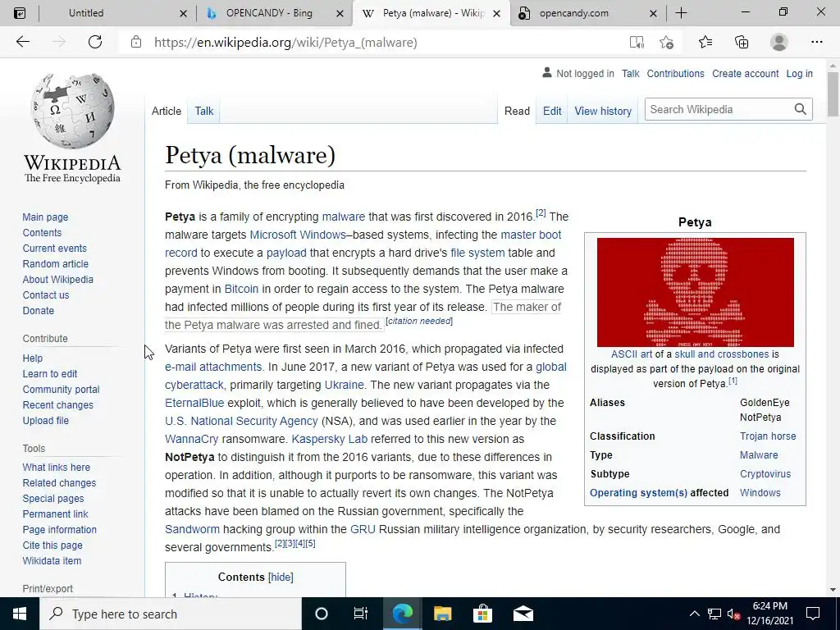This screenshot has width=840, height=630.
Task: Open Main page in sidebar
Action: [45, 217]
